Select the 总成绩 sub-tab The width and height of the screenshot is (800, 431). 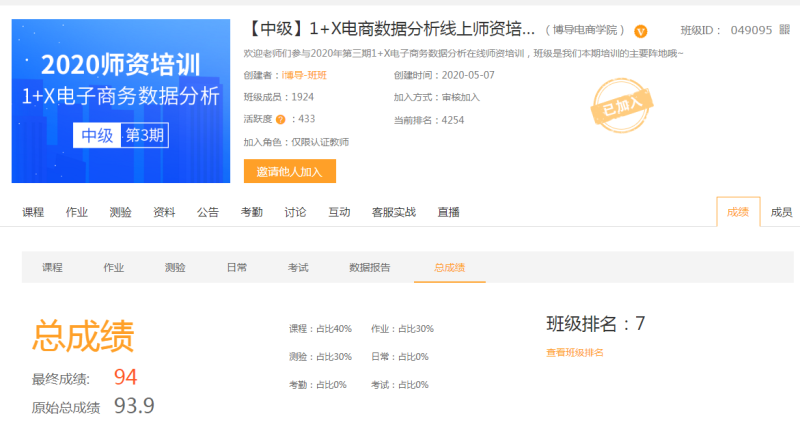click(449, 267)
